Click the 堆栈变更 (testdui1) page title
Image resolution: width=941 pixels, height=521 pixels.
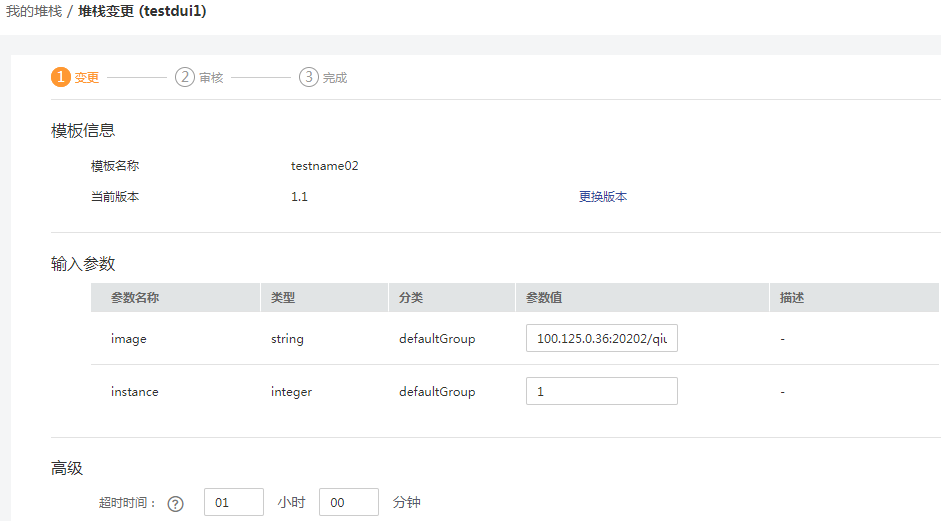pyautogui.click(x=142, y=11)
